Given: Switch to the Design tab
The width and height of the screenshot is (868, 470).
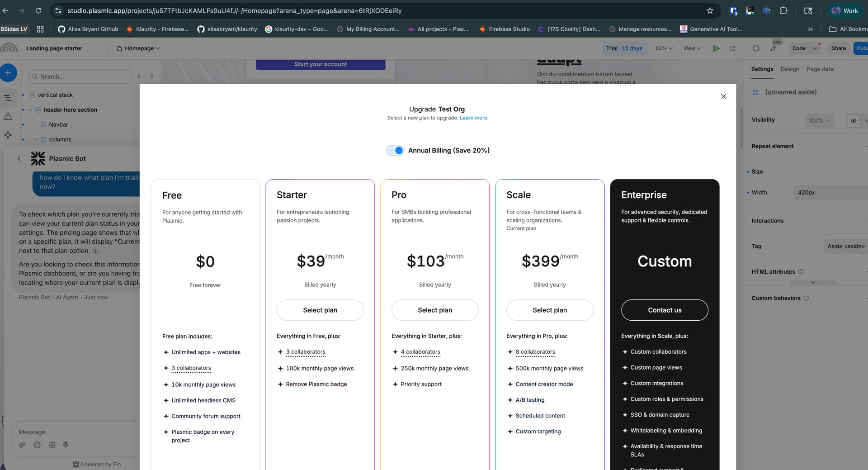Looking at the screenshot, I should click(x=790, y=69).
